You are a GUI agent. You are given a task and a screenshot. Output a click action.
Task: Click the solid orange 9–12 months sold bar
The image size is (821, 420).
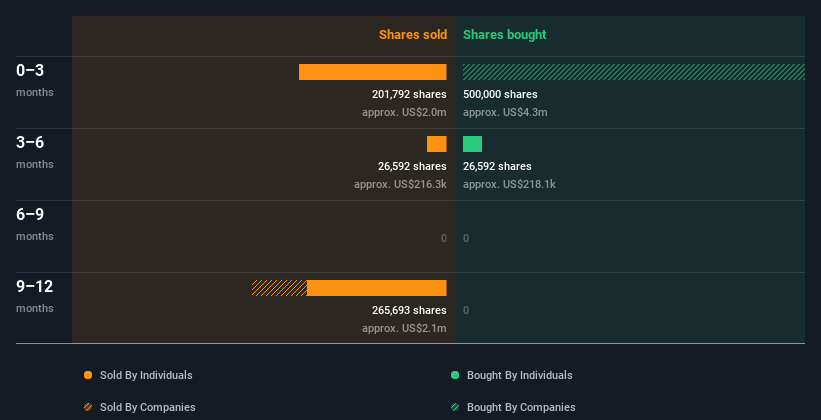(376, 288)
